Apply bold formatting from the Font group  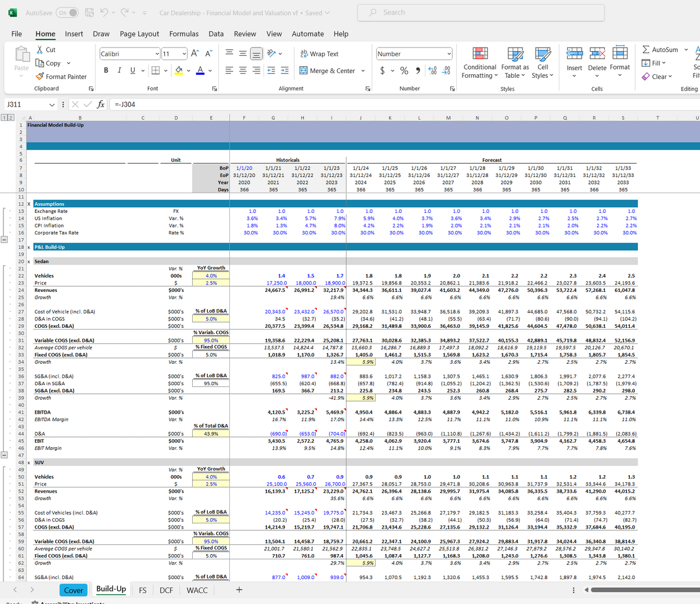pos(106,70)
